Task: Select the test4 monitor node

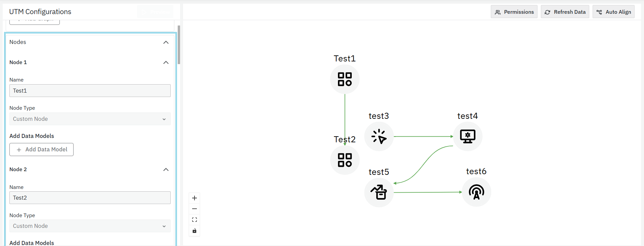Action: coord(468,136)
